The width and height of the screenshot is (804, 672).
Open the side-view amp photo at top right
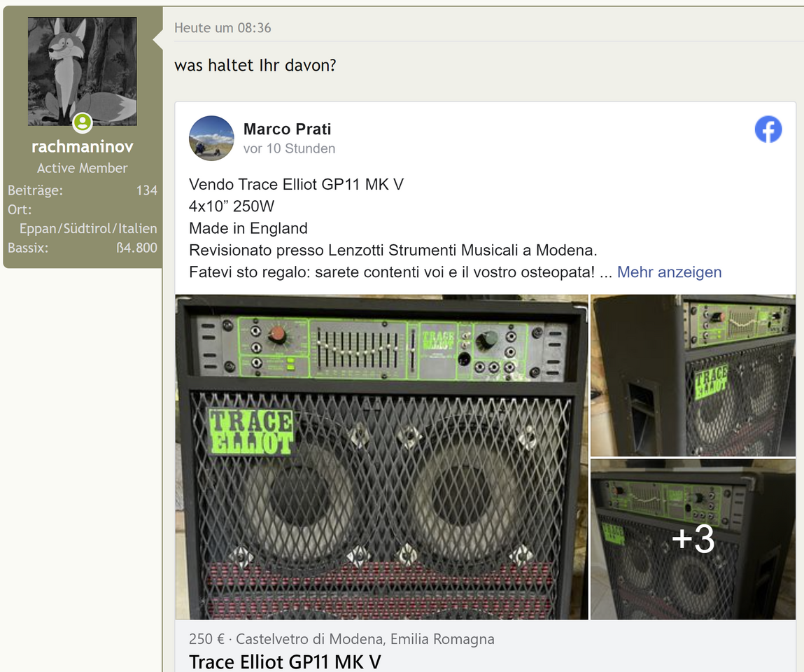(x=693, y=375)
